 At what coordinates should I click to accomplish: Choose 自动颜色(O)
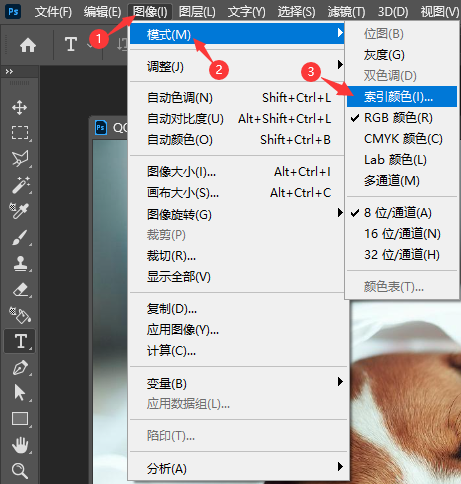(x=237, y=140)
